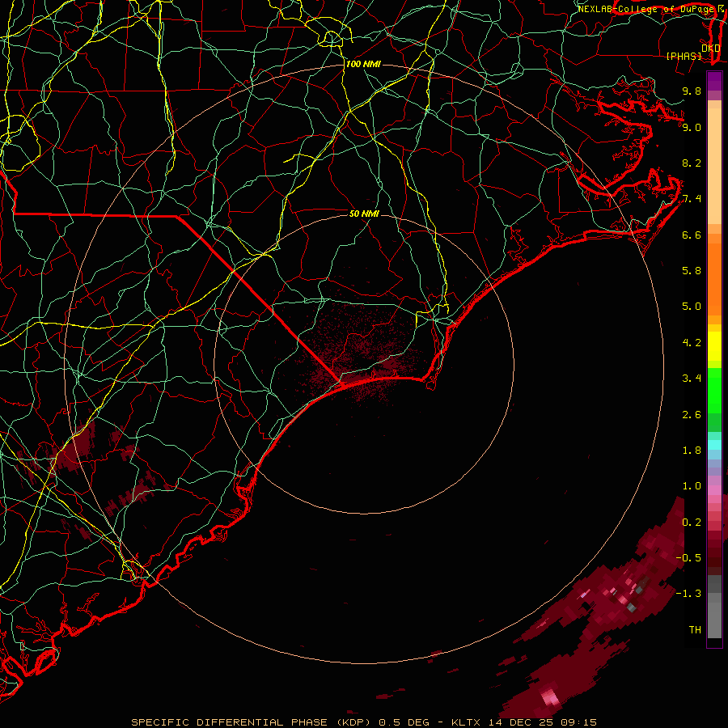Viewport: 728px width, 728px height.
Task: Select the [PHAS] label above the scale
Action: click(684, 56)
